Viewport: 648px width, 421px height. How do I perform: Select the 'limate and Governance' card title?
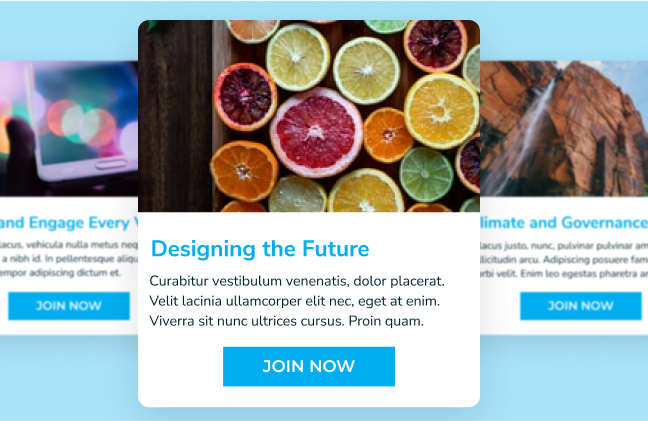pos(564,223)
